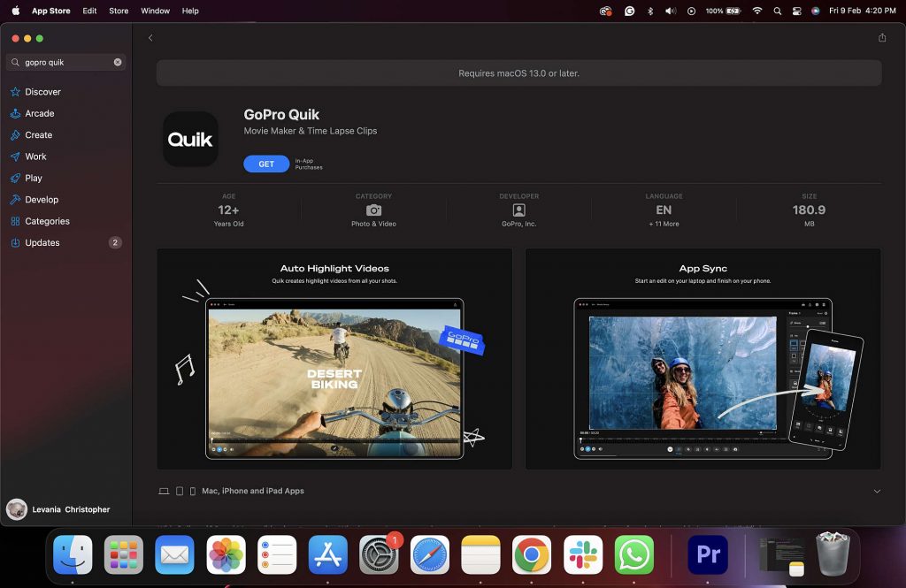
Task: Open the share button at top right
Action: (x=882, y=37)
